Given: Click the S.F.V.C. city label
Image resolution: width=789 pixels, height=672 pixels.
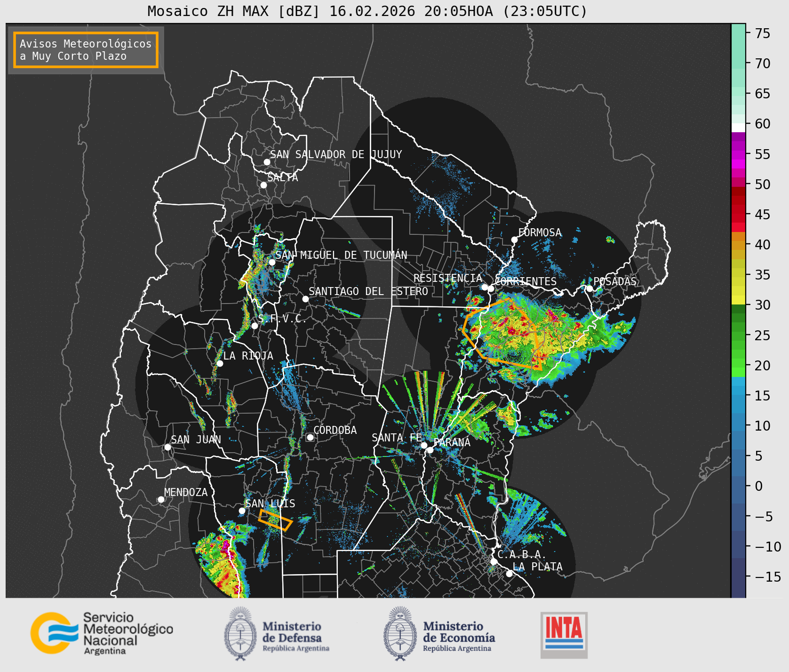Looking at the screenshot, I should coord(282,319).
